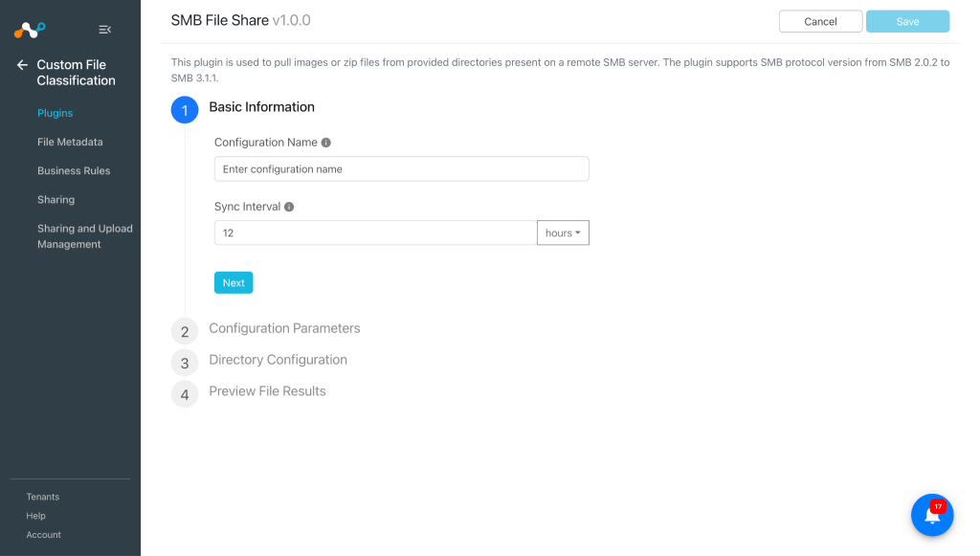
Task: Expand Configuration Parameters step
Action: click(284, 328)
